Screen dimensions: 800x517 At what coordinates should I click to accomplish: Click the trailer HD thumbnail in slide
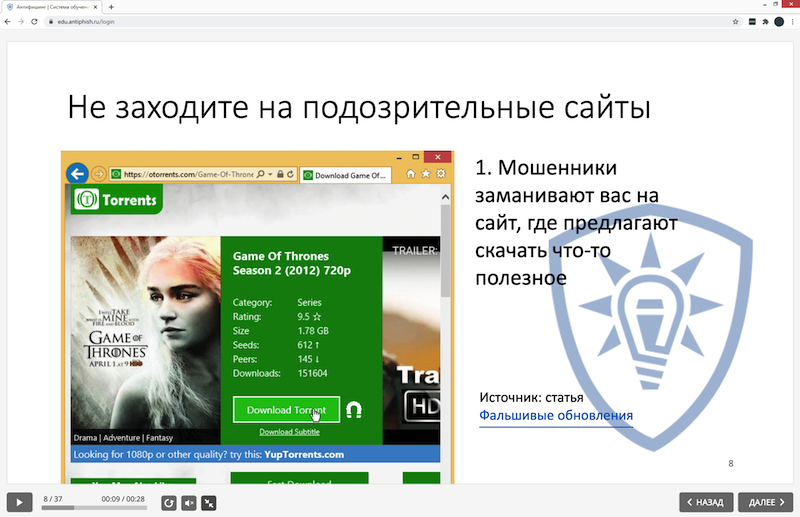click(x=411, y=340)
